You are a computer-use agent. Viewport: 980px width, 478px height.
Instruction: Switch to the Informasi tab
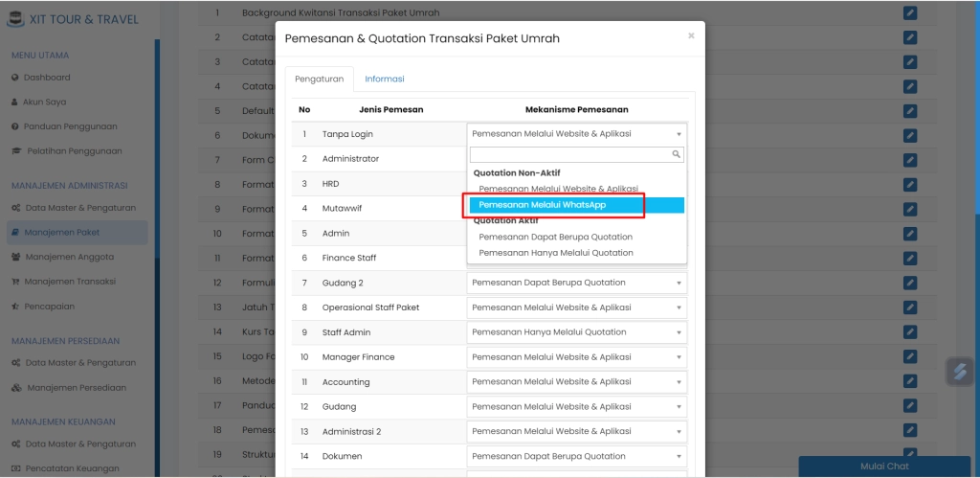click(x=385, y=79)
